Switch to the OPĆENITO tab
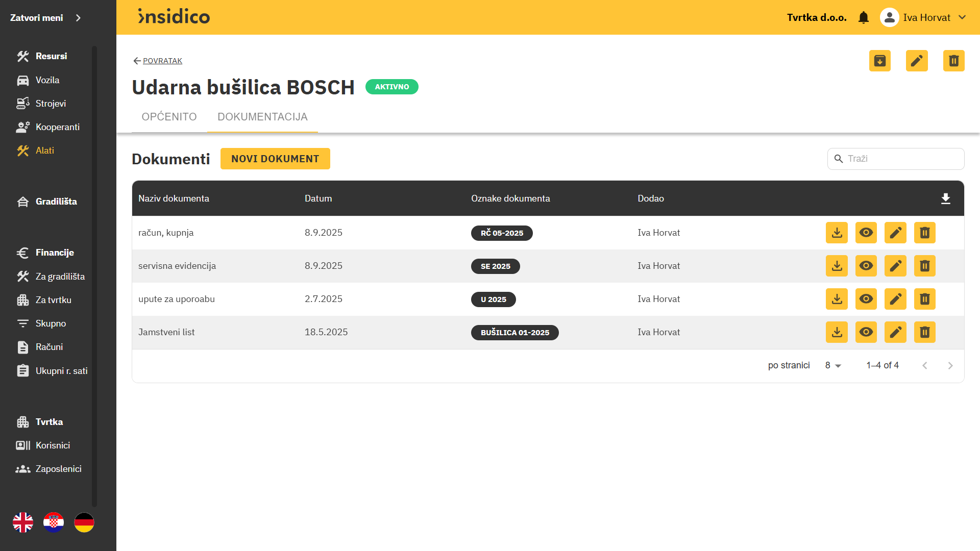Viewport: 980px width, 551px height. (x=169, y=117)
